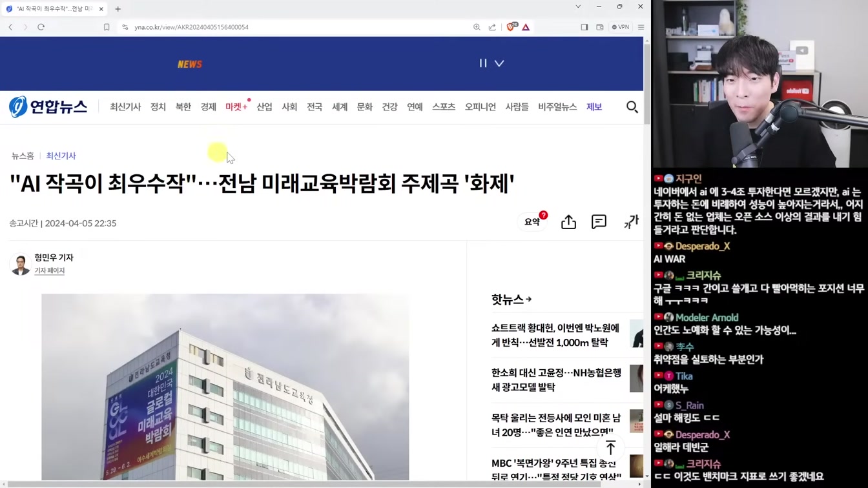The height and width of the screenshot is (488, 868).
Task: Open the MBC '복면가왕' headline
Action: pos(556,470)
